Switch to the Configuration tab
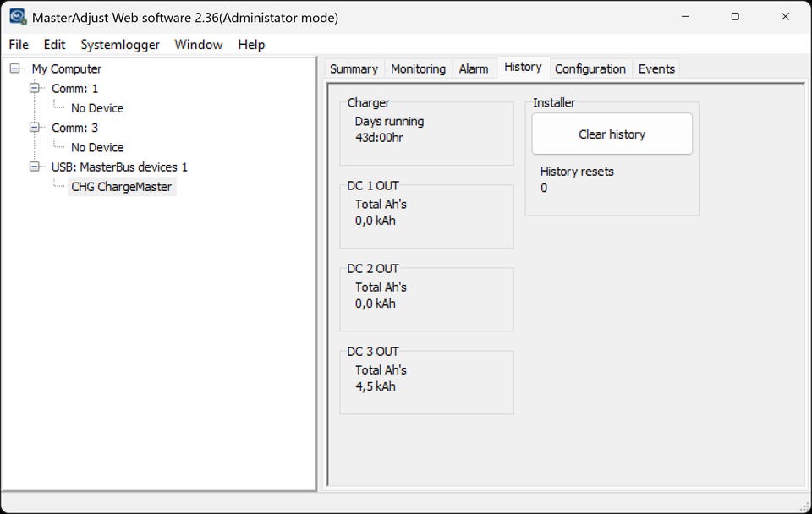 pos(590,68)
